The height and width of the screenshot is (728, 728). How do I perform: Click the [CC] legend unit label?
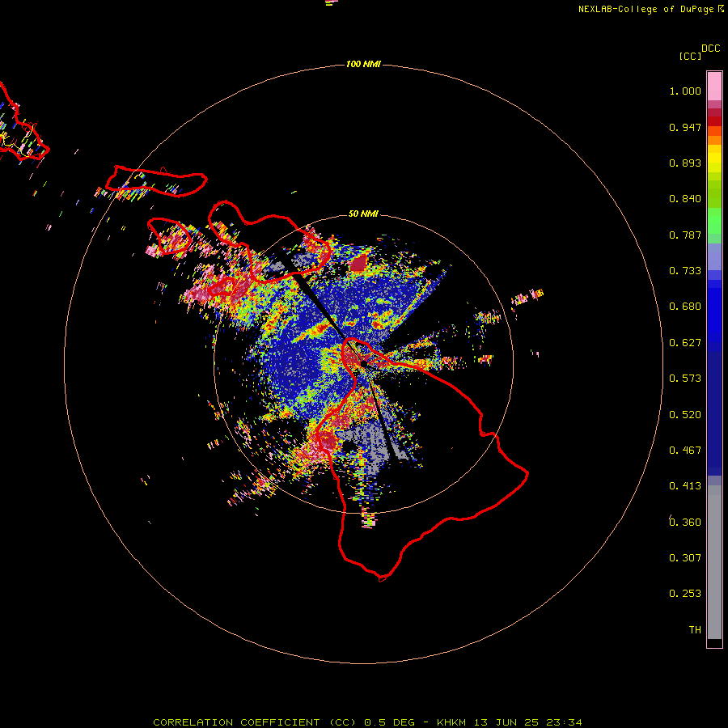coord(690,56)
